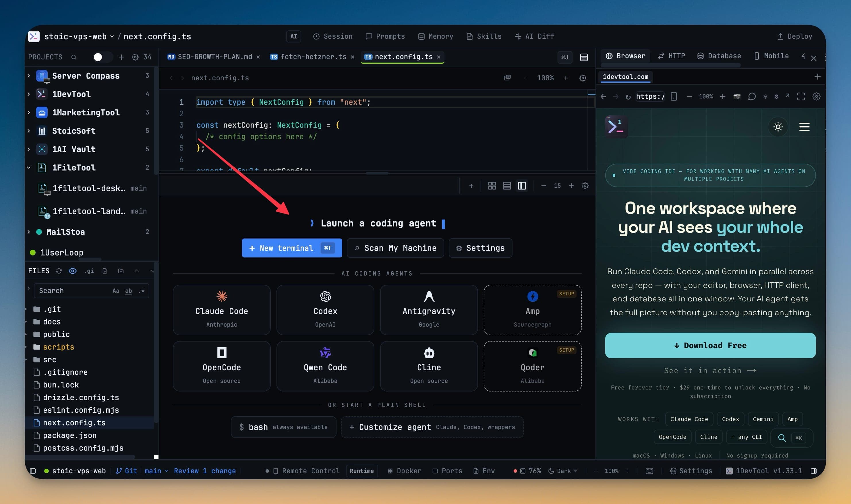Open Prompts panel
Image resolution: width=851 pixels, height=504 pixels.
point(385,36)
